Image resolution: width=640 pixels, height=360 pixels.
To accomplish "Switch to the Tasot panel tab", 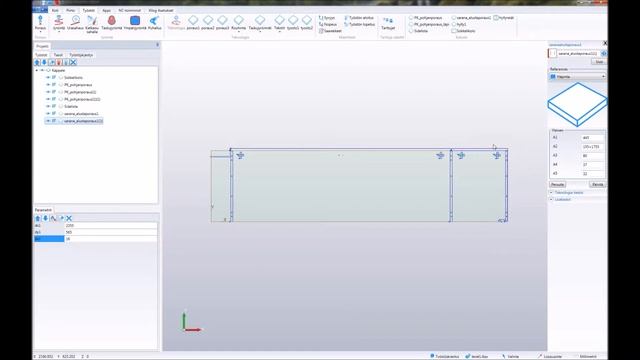I will point(58,55).
